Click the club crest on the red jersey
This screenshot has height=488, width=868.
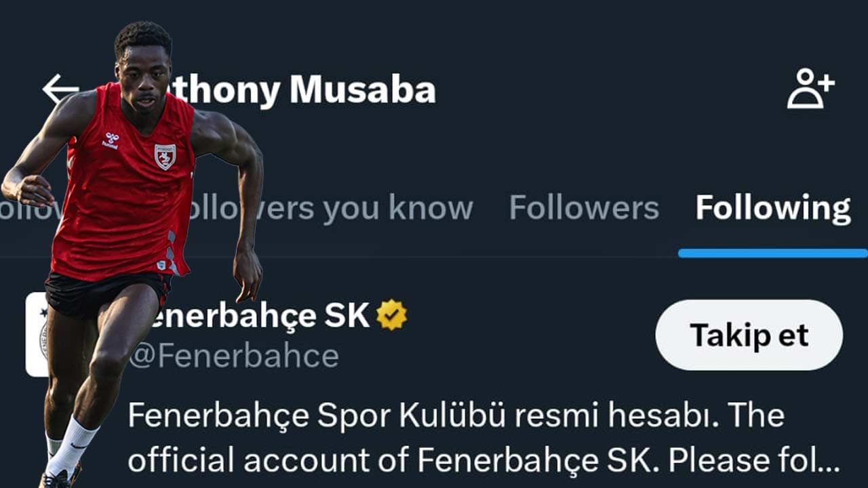(x=165, y=157)
